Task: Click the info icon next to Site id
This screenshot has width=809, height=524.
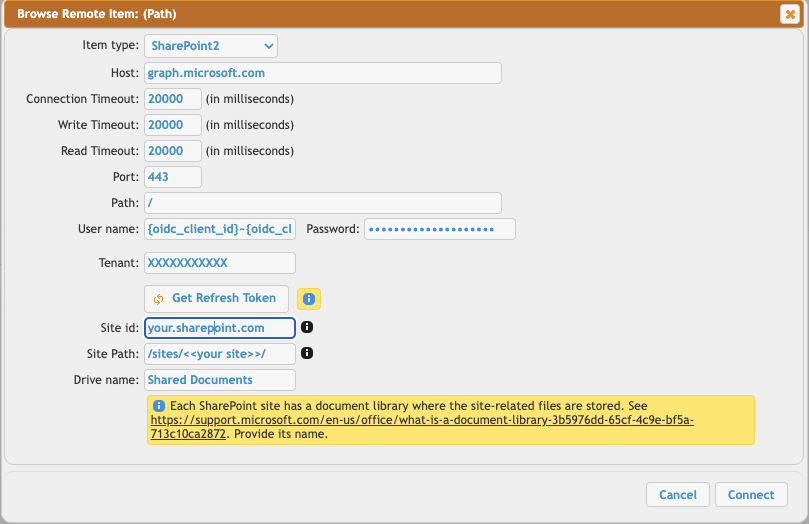Action: [307, 327]
